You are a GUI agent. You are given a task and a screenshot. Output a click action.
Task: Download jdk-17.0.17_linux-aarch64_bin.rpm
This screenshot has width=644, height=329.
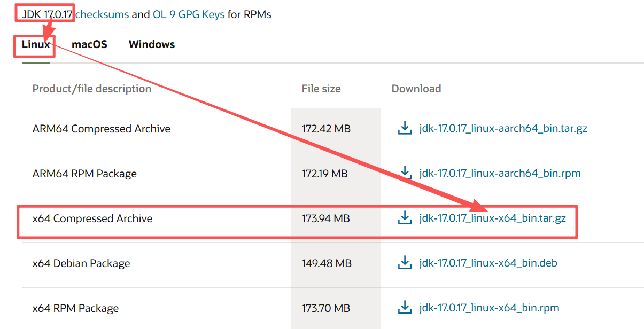pos(500,174)
